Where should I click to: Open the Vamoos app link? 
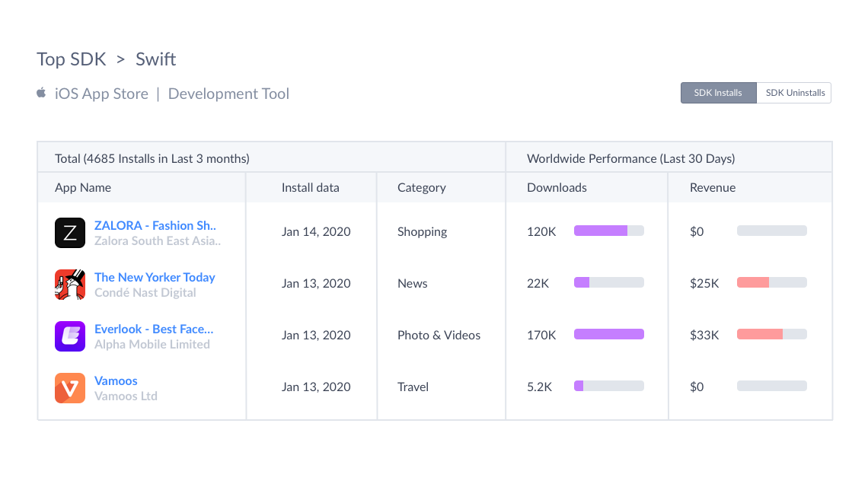coord(116,380)
